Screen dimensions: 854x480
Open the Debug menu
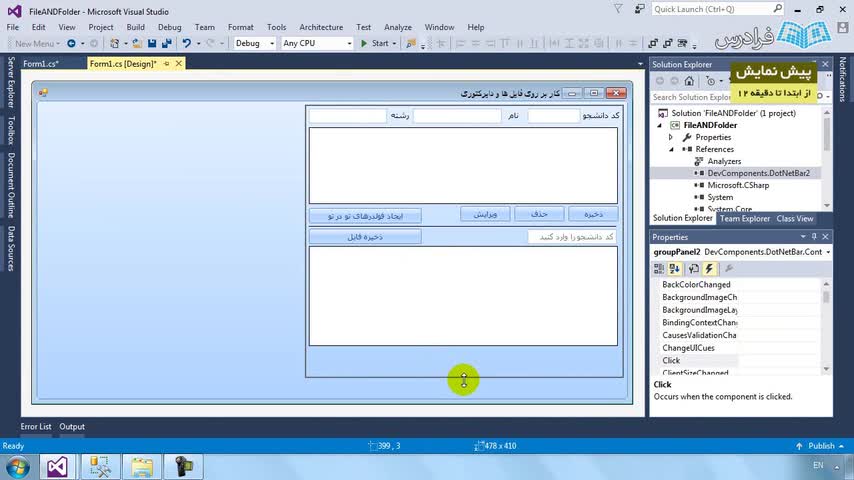(169, 27)
